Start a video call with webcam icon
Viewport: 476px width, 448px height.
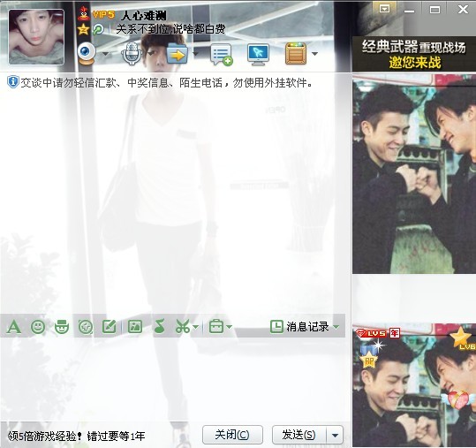(87, 53)
